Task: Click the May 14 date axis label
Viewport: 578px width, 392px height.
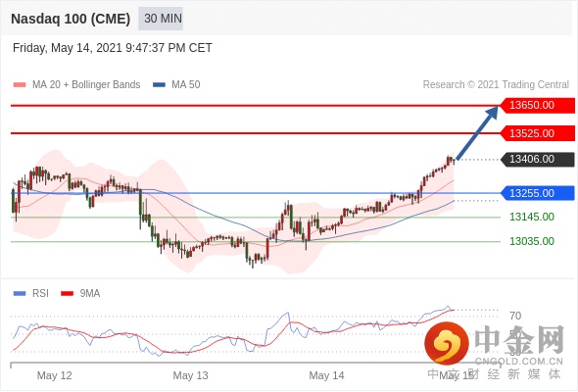Action: coord(326,375)
